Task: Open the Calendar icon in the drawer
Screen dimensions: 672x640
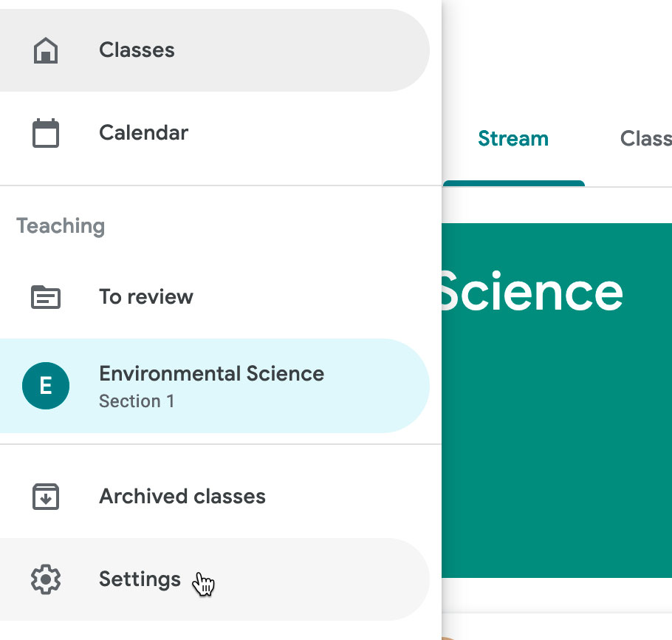Action: point(47,133)
